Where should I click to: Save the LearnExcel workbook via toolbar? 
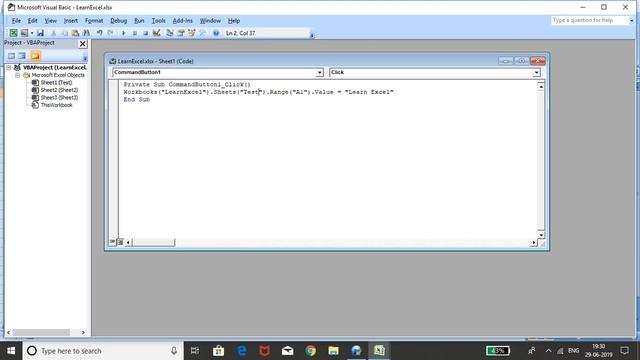click(x=40, y=33)
